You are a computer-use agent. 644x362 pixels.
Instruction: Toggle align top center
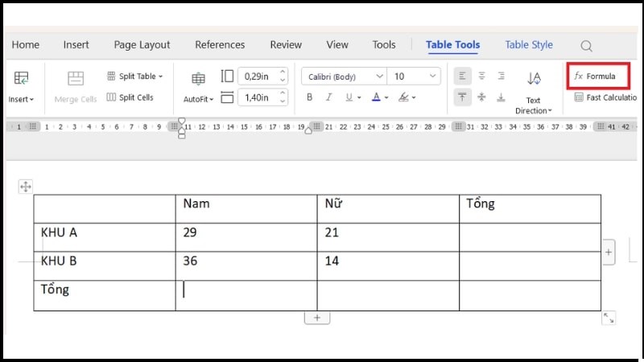tap(481, 76)
